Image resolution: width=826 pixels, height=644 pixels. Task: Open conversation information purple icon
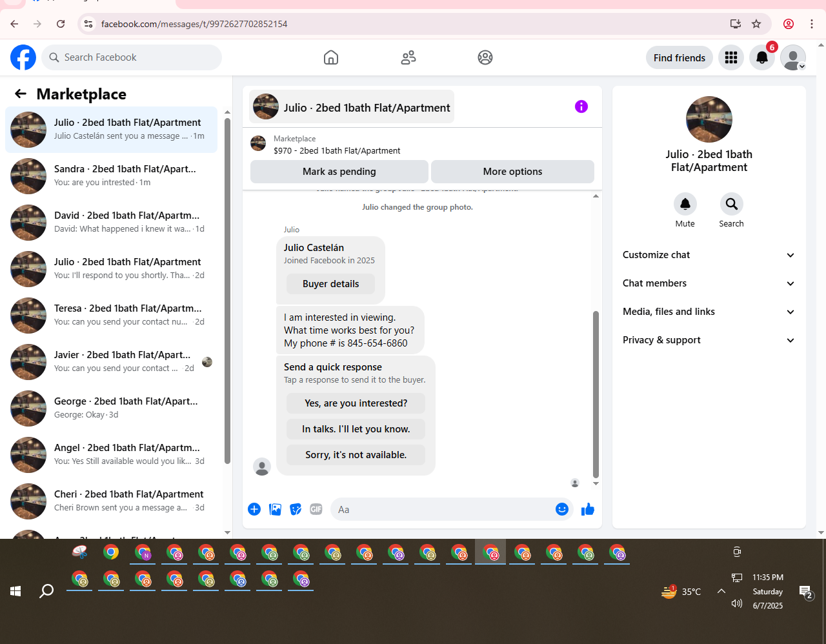pos(581,106)
